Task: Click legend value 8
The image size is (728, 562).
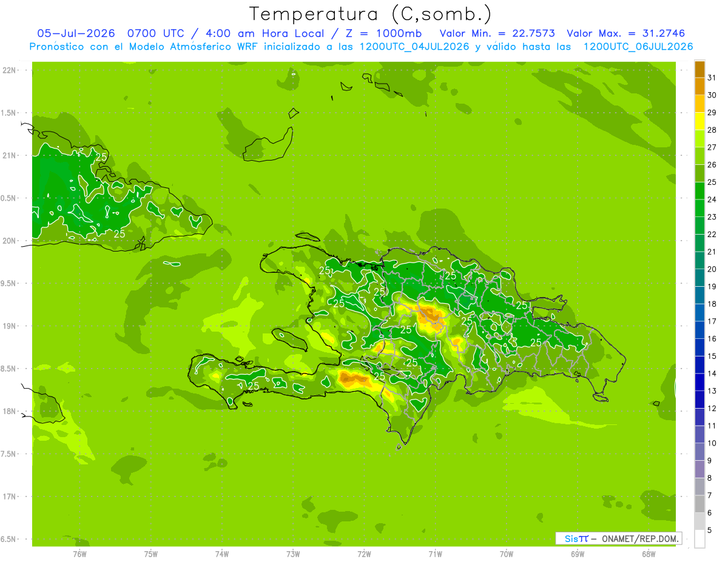Action: click(710, 478)
